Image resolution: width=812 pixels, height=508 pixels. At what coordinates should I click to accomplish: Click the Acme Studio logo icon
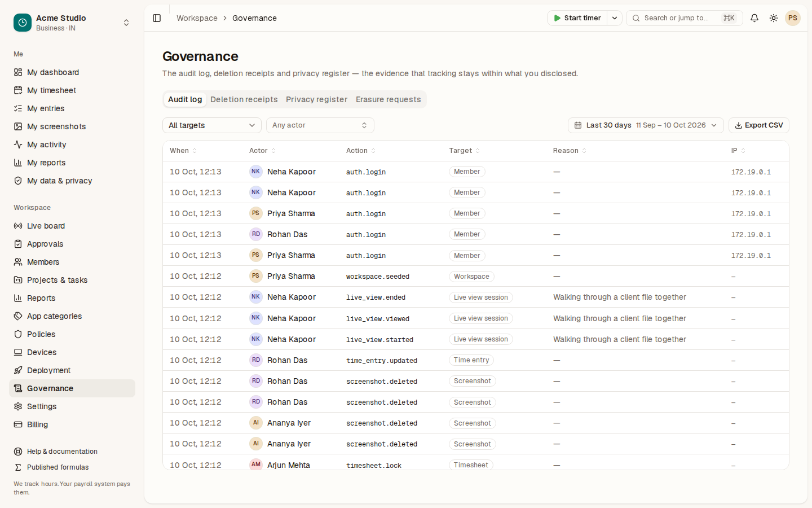pyautogui.click(x=23, y=23)
